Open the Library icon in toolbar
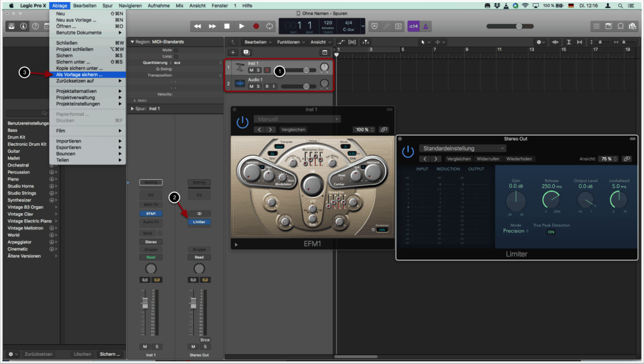The height and width of the screenshot is (364, 644). coord(12,26)
